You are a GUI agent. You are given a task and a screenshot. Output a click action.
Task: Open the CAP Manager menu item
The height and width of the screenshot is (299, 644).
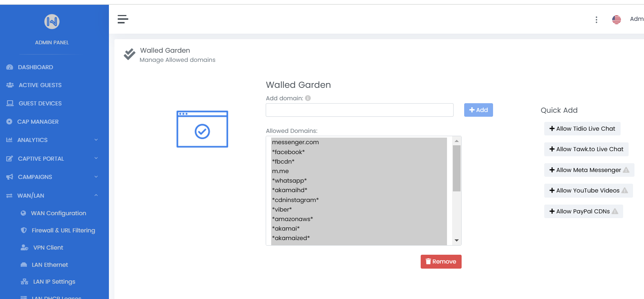pos(38,122)
